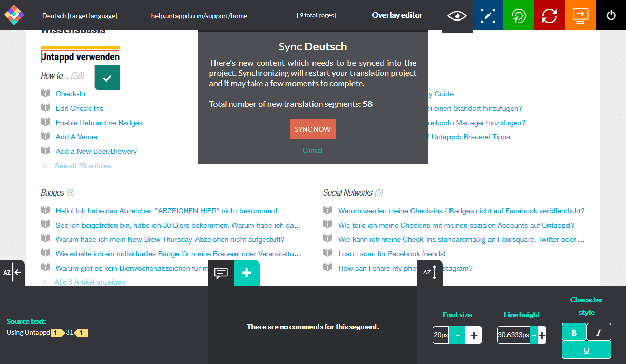Image resolution: width=626 pixels, height=364 pixels.
Task: Toggle italic character style
Action: 599,332
